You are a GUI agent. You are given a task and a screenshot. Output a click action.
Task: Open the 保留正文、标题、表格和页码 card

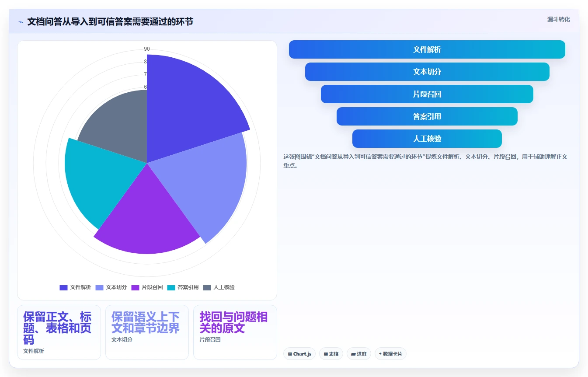(x=59, y=332)
